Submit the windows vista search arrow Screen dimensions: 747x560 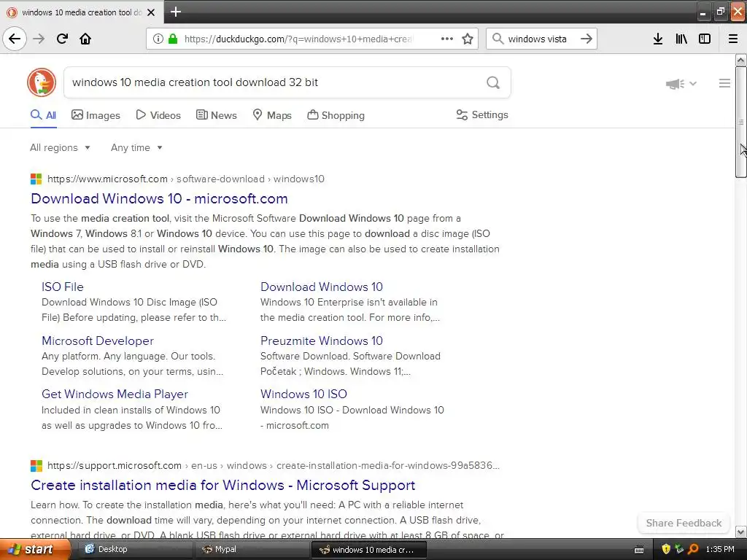tap(587, 39)
